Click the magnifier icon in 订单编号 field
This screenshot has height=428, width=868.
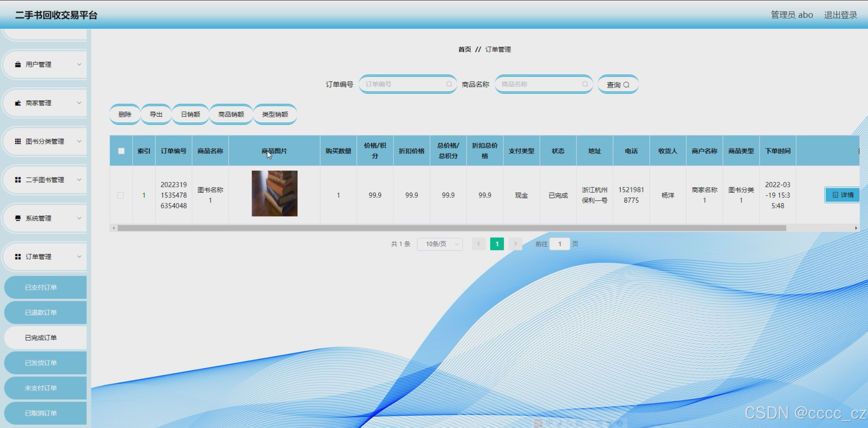point(449,84)
